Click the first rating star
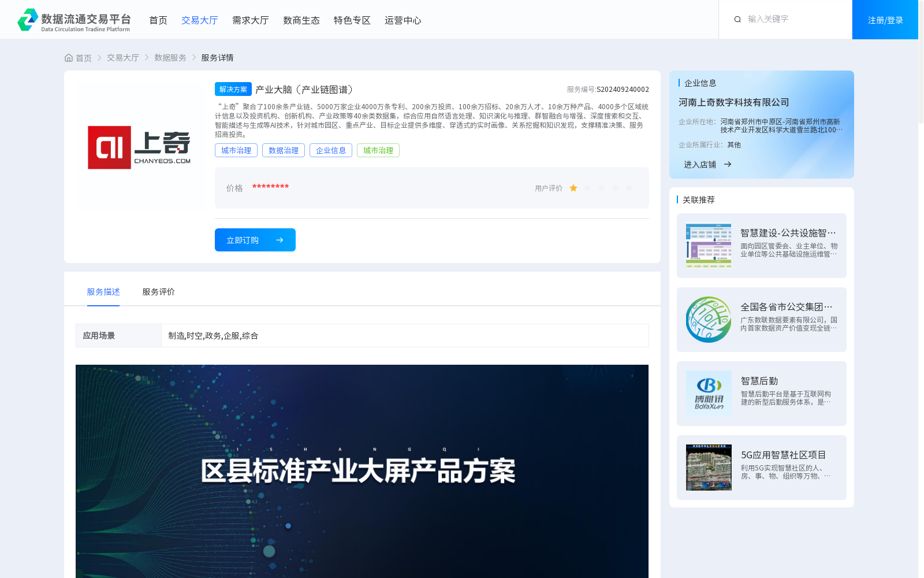The width and height of the screenshot is (924, 578). tap(573, 188)
